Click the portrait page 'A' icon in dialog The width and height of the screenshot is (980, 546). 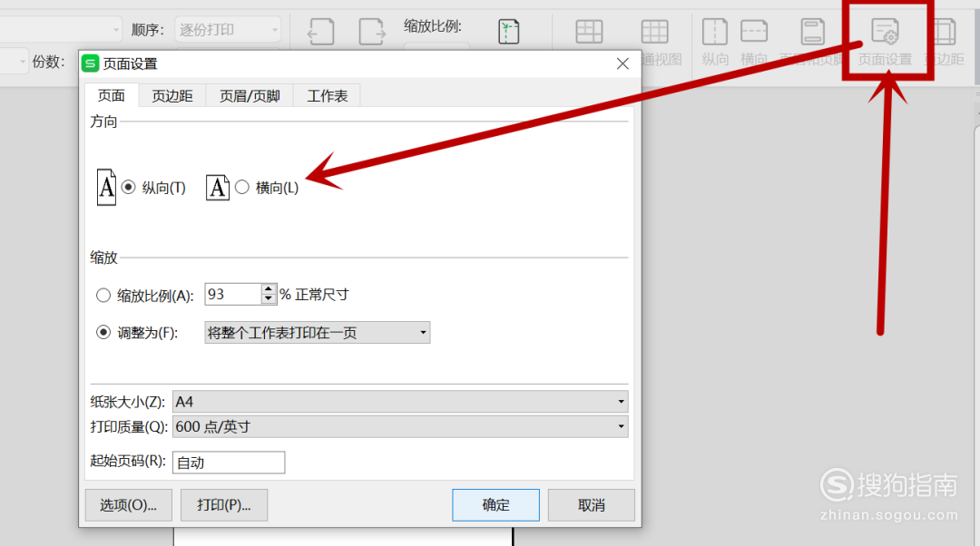106,187
